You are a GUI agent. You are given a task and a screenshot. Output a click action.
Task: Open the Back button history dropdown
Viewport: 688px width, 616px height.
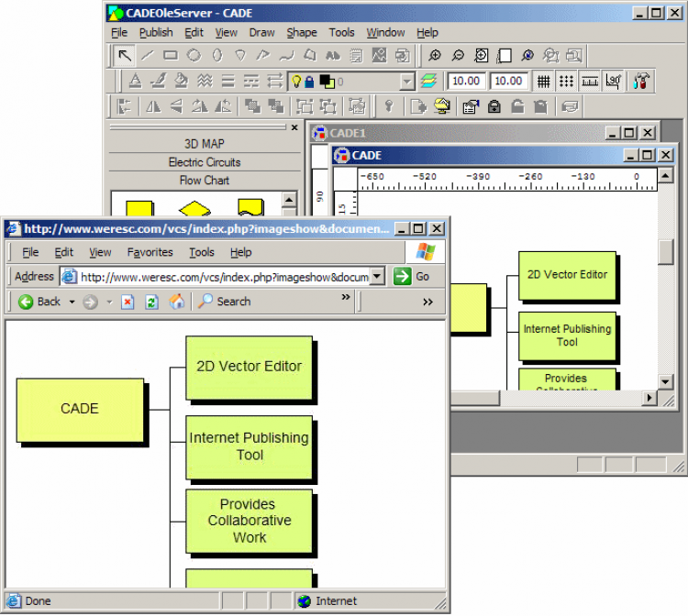tap(72, 302)
